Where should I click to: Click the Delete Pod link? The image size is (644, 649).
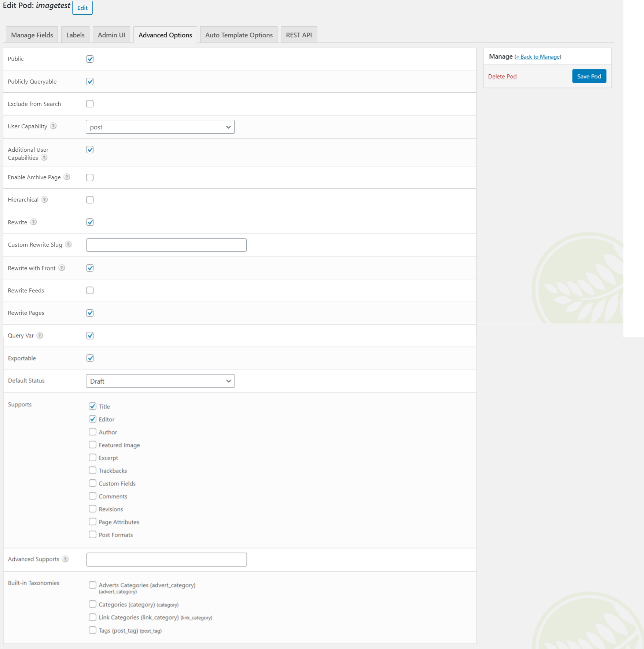[502, 76]
